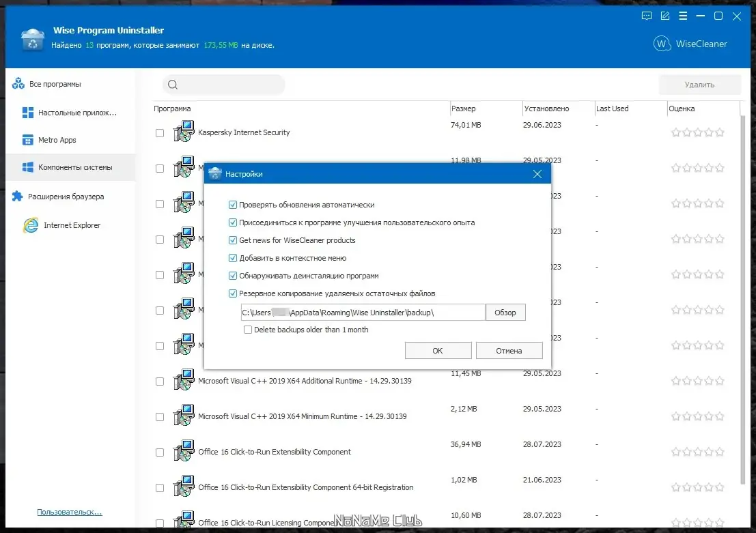Click the Kaspersky Internet Security program icon
This screenshot has height=533, width=756.
(183, 131)
